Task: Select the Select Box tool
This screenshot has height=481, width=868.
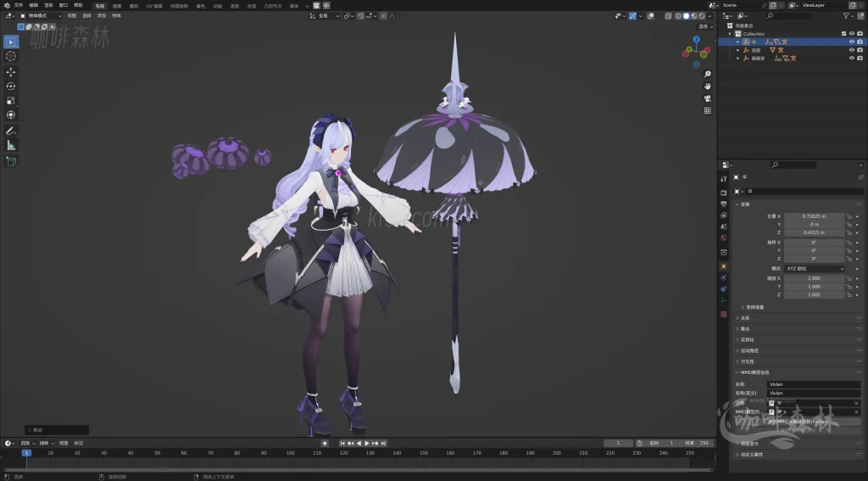Action: [x=10, y=42]
